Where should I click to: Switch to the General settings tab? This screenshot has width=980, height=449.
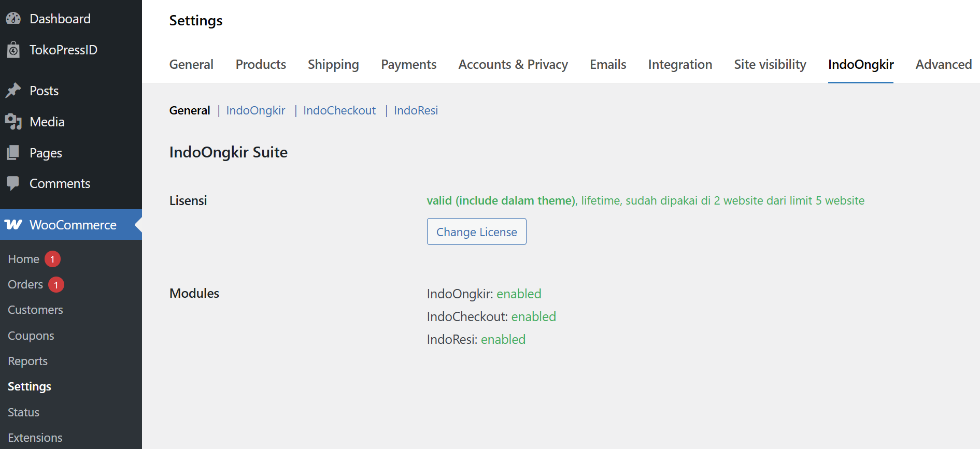tap(191, 64)
